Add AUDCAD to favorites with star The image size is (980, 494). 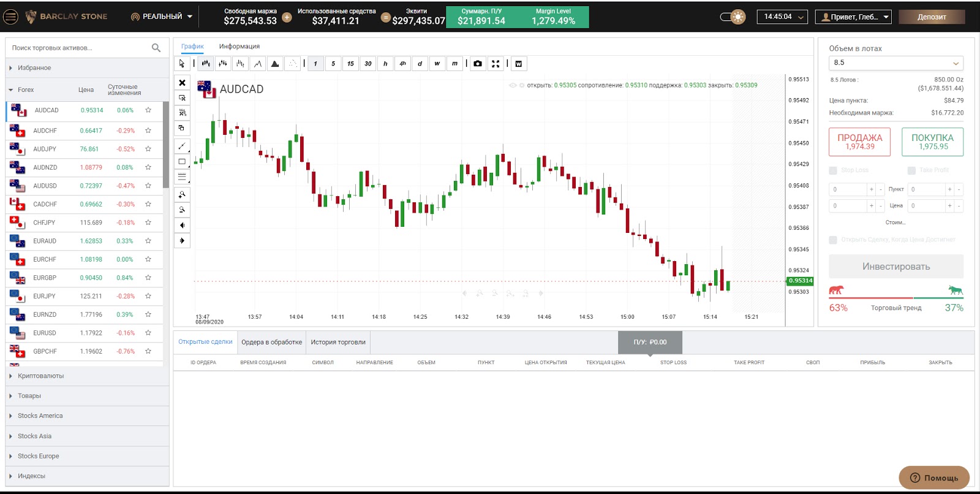(148, 110)
